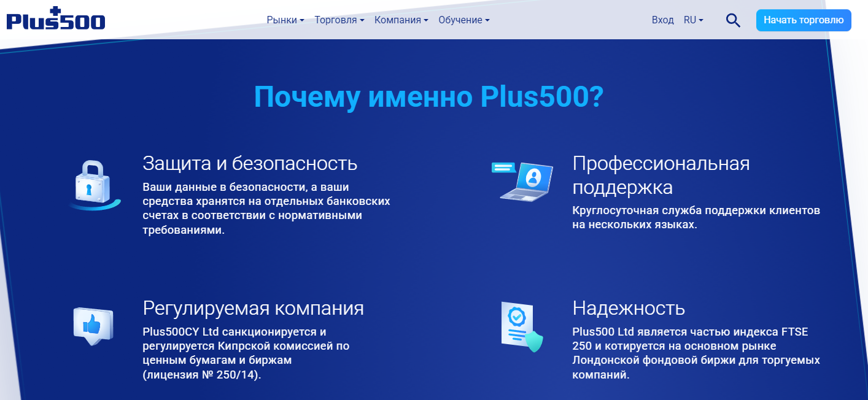Open the Торговля dropdown
This screenshot has width=868, height=400.
click(339, 20)
